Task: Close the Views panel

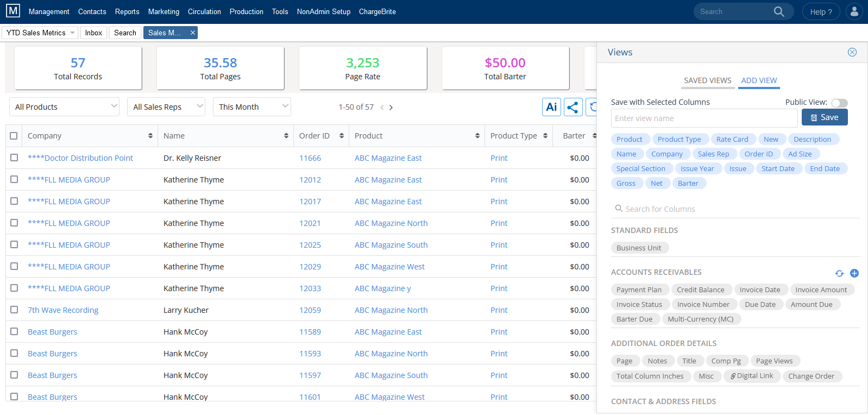Action: pyautogui.click(x=852, y=52)
